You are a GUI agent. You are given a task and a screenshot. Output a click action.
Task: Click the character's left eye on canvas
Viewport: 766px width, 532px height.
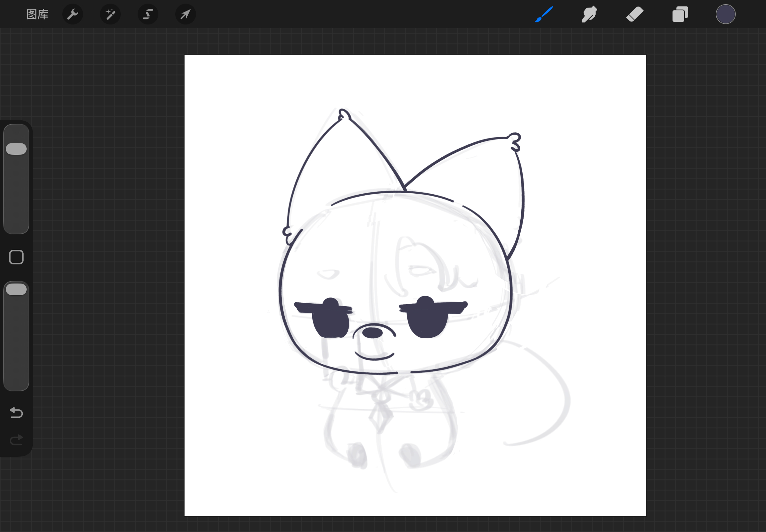pyautogui.click(x=330, y=322)
